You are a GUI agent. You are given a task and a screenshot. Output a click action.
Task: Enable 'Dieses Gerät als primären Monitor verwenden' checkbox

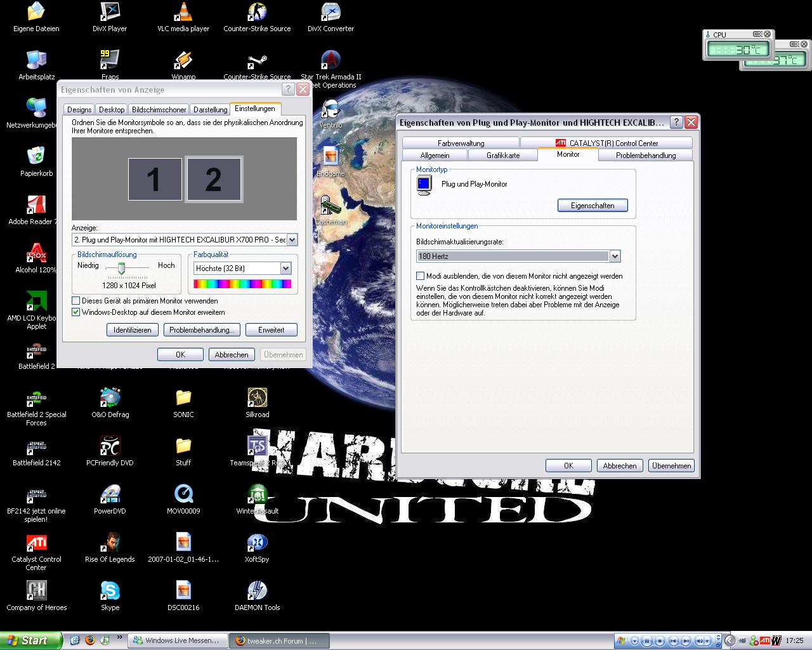click(x=76, y=301)
